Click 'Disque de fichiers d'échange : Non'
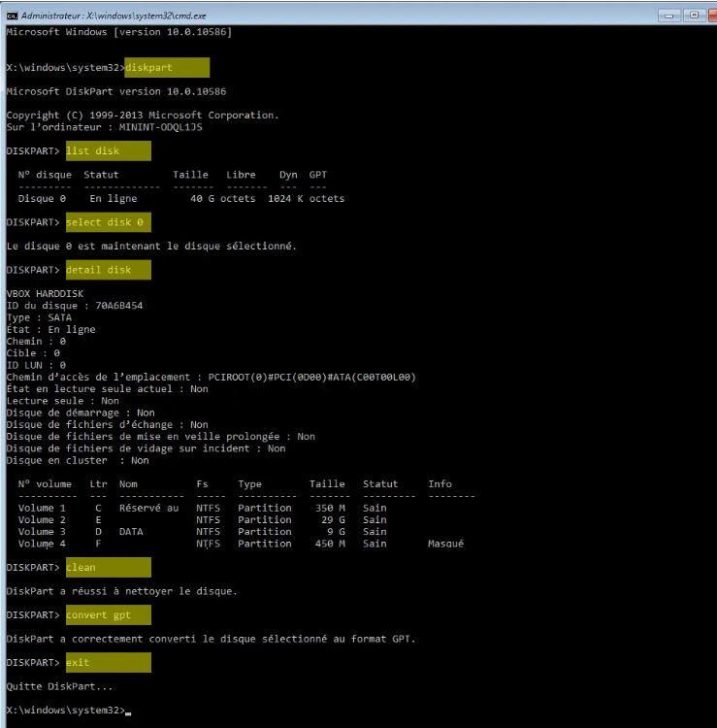Screen dimensions: 717x728 click(x=107, y=424)
